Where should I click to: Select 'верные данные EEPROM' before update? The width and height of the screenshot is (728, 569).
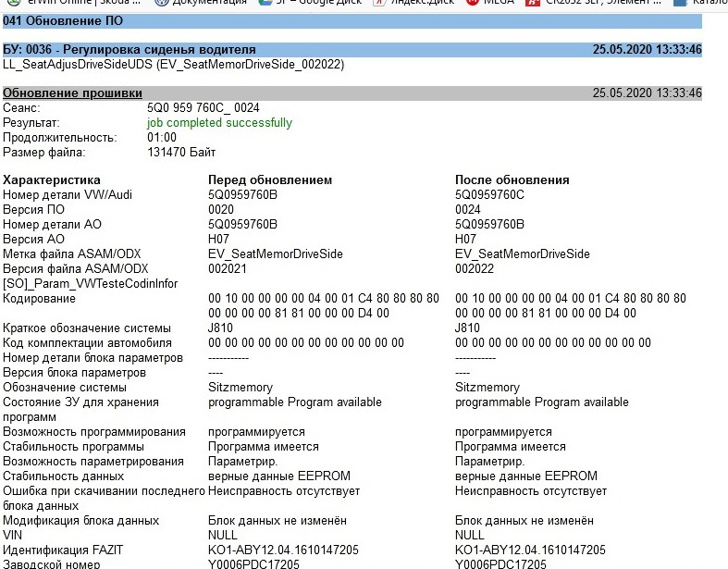279,476
